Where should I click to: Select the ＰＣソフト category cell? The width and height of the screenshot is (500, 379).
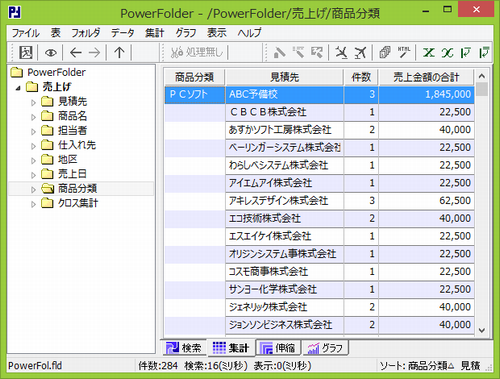click(194, 94)
